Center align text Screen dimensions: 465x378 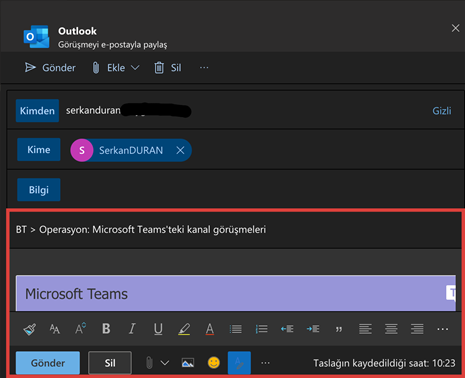click(391, 329)
